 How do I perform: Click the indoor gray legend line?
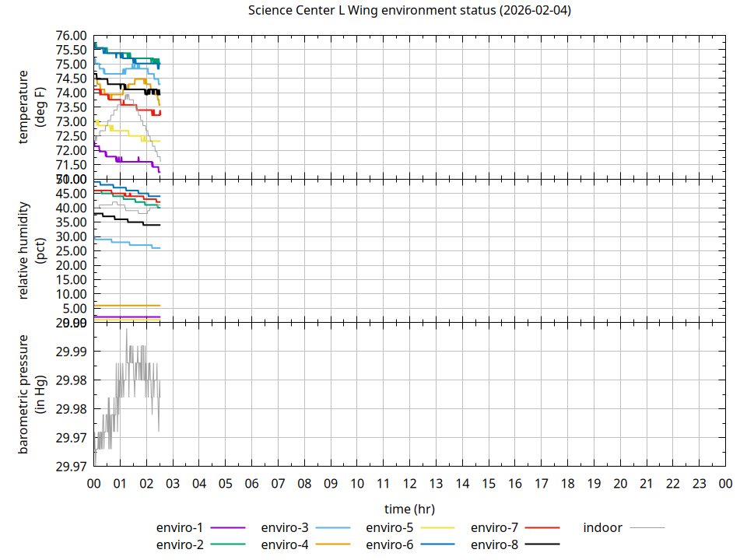647,528
